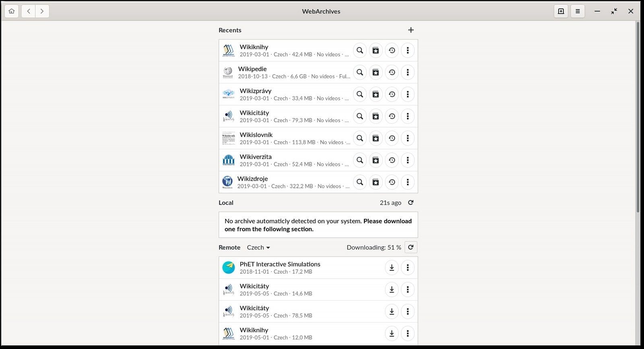Open bookmarks for Wikizprávy

tap(376, 94)
